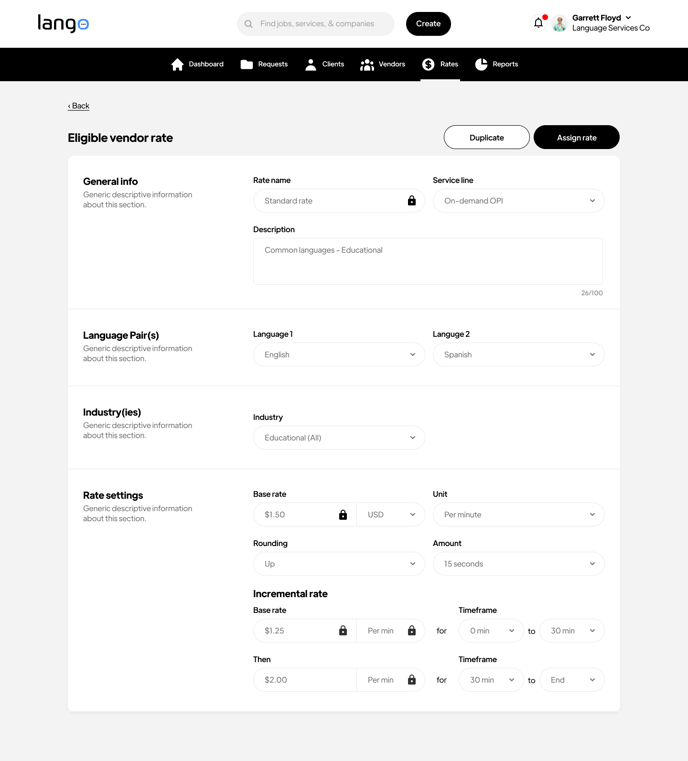This screenshot has height=761, width=688.
Task: Click the Dashboard home icon
Action: click(177, 64)
